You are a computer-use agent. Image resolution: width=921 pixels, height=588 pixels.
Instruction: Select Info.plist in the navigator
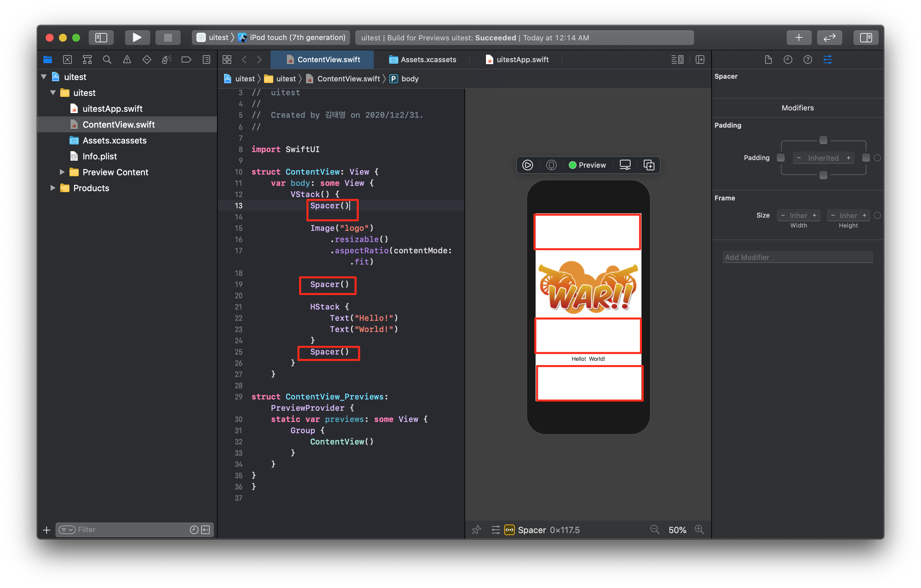click(x=100, y=156)
